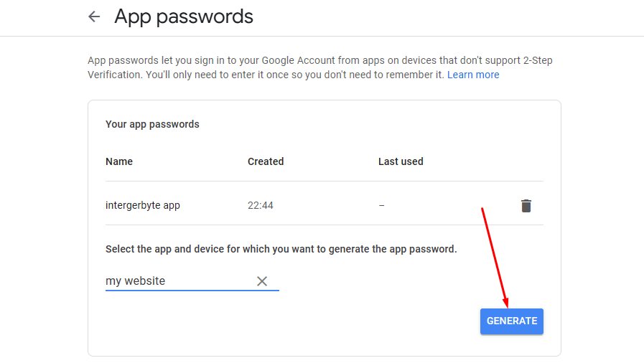Focus the 'my website' app name field
Image resolution: width=644 pixels, height=363 pixels.
(179, 281)
